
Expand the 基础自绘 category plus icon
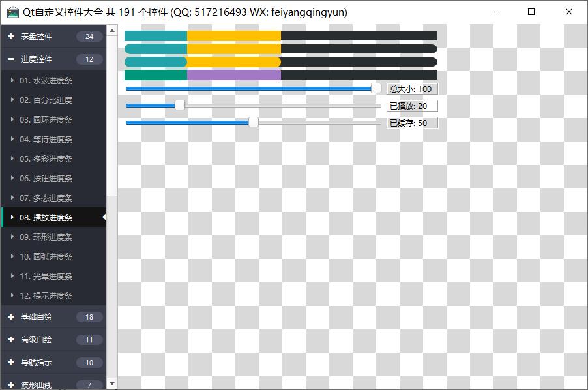[x=11, y=317]
